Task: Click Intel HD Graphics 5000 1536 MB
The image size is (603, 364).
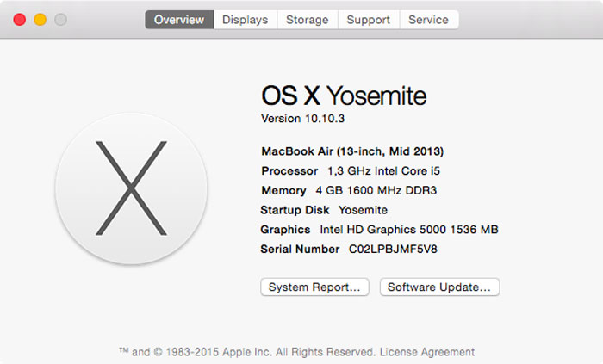Action: pos(409,229)
